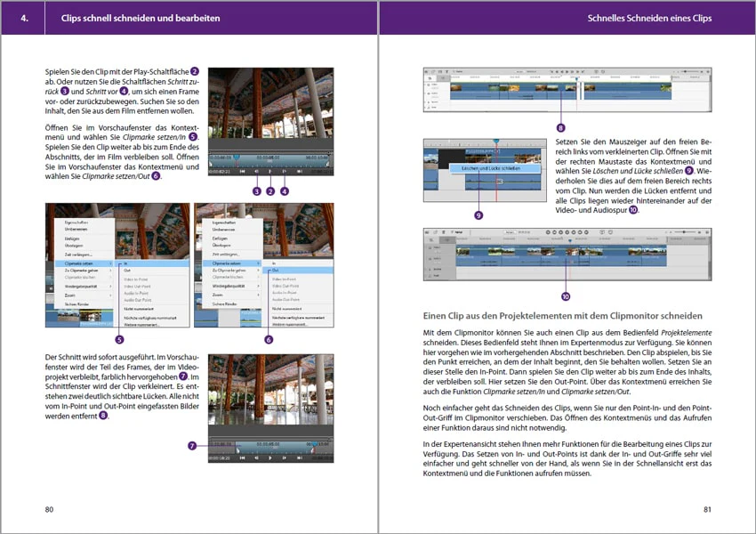The width and height of the screenshot is (756, 534).
Task: Select Sichere Ränder in the right context menu
Action: pyautogui.click(x=225, y=303)
